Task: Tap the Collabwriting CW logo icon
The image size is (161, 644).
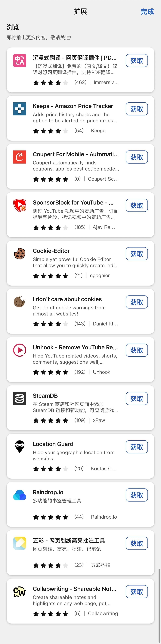Action: 20,591
